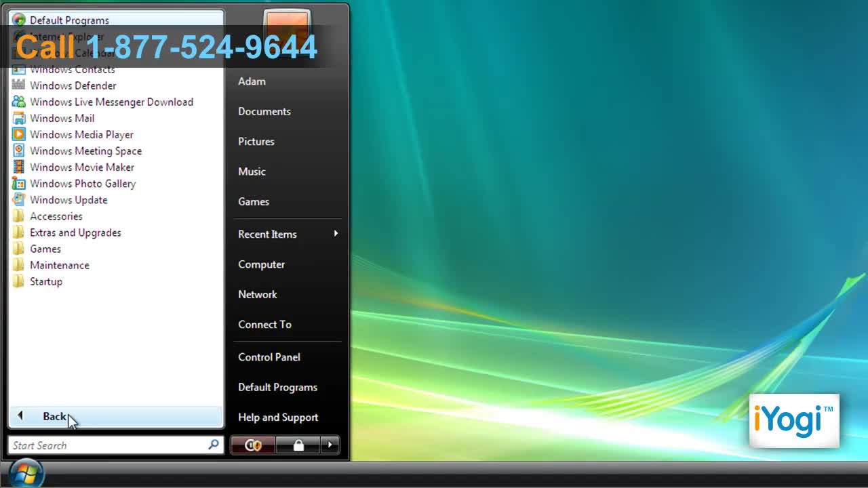Open shutdown options arrow next to lock

(330, 445)
